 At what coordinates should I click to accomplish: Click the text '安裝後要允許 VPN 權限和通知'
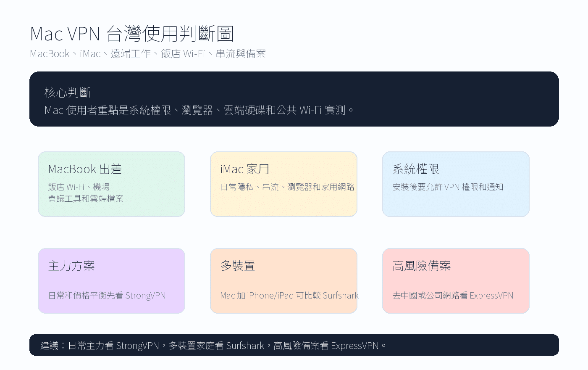pyautogui.click(x=448, y=187)
